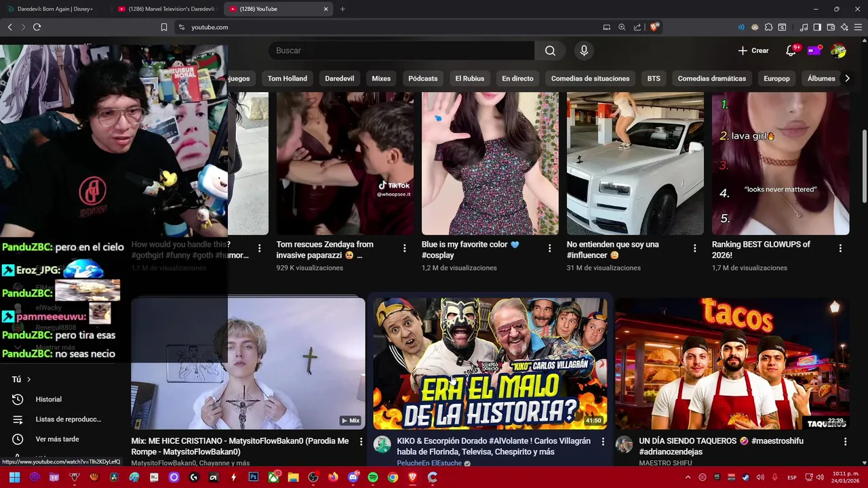The image size is (868, 488).
Task: Reload the page with the refresh icon
Action: tap(37, 27)
